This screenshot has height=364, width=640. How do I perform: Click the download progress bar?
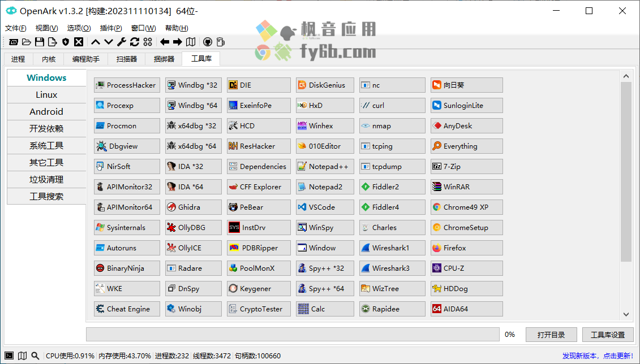click(293, 334)
